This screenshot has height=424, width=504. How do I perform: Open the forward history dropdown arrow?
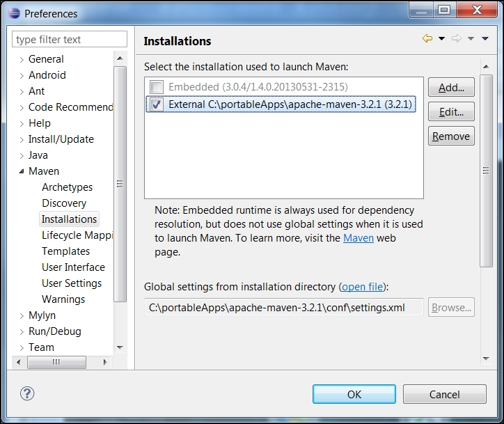point(471,38)
